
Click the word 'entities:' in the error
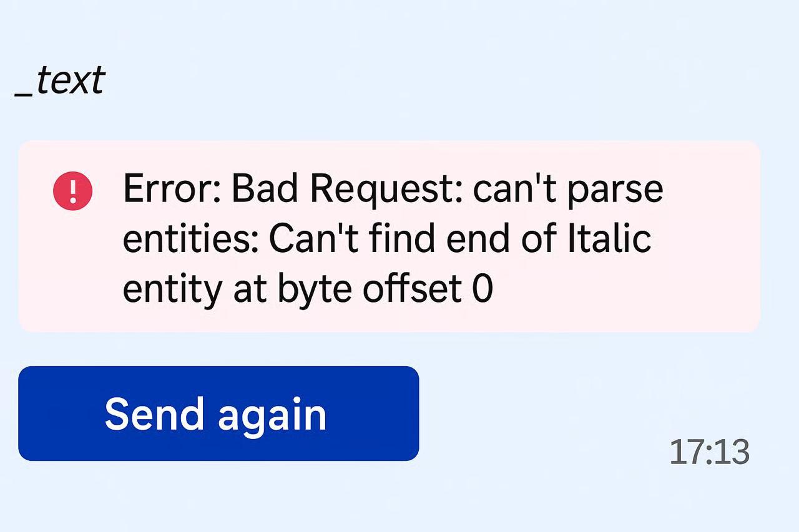coord(191,238)
